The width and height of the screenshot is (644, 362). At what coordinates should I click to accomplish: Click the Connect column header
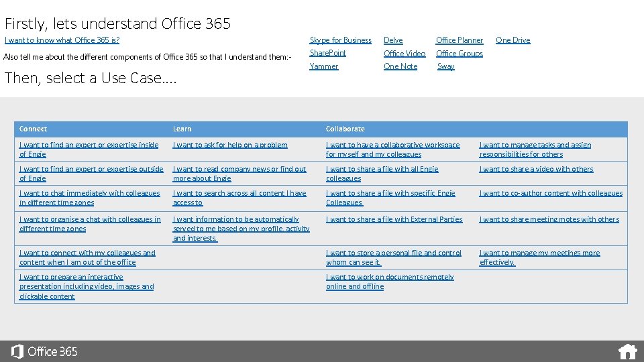[x=33, y=129]
